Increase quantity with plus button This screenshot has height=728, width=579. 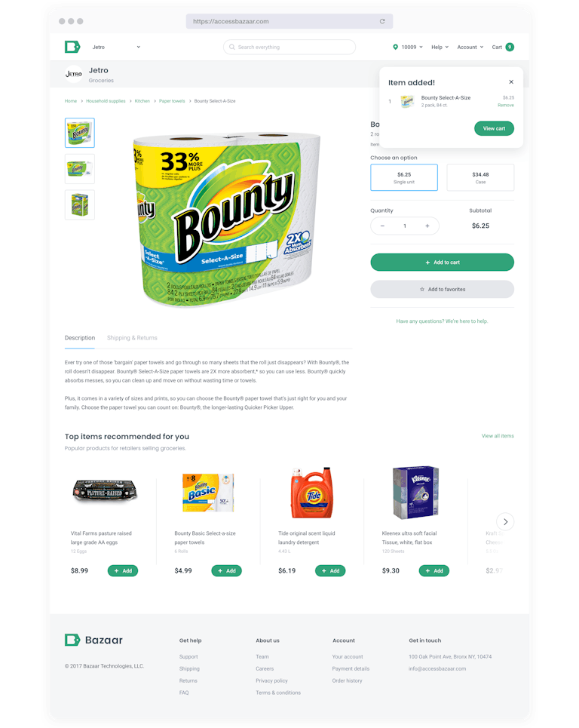427,226
